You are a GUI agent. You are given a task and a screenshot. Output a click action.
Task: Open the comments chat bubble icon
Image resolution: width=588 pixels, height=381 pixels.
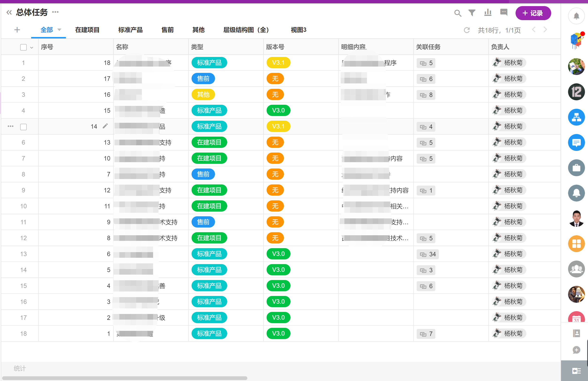point(504,12)
